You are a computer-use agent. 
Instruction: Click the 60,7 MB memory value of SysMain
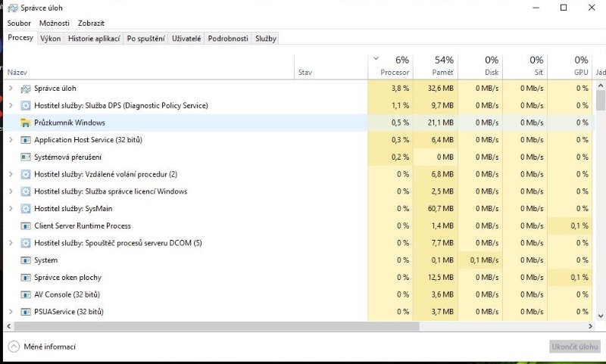(x=441, y=209)
